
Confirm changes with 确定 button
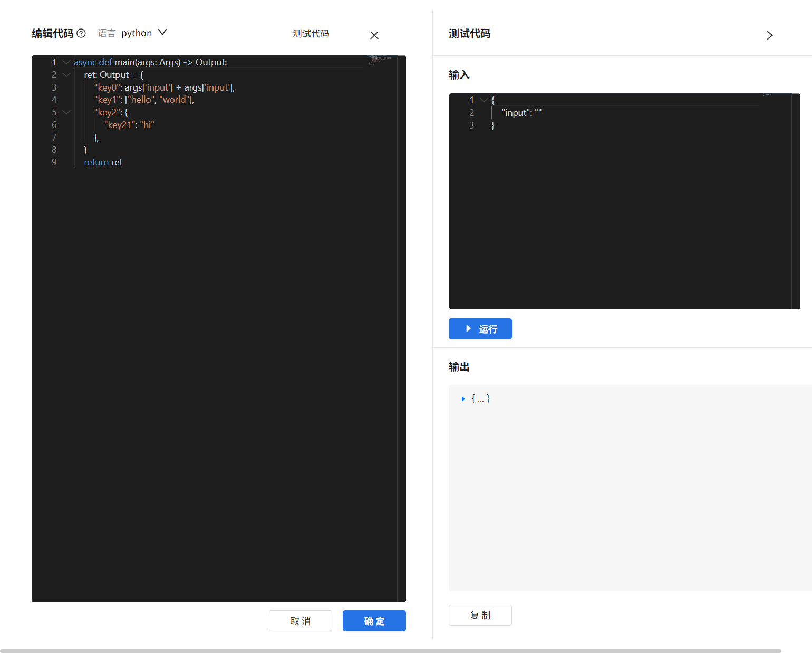(x=374, y=621)
